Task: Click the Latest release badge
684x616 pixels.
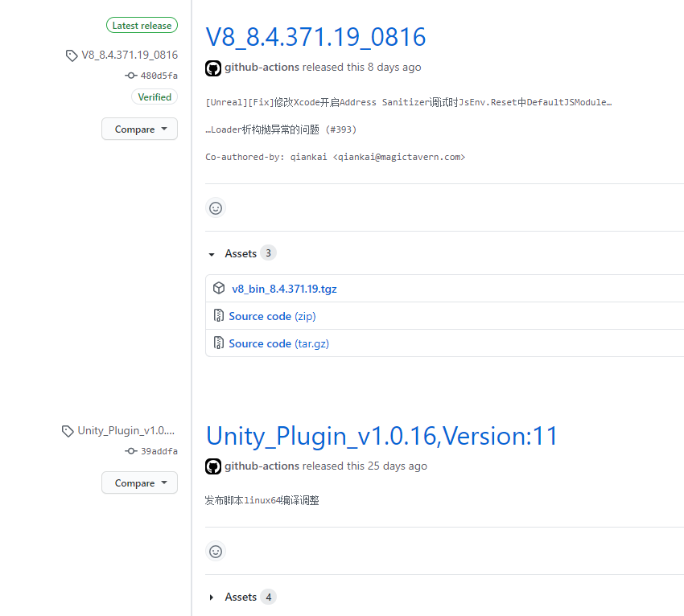Action: pyautogui.click(x=142, y=25)
